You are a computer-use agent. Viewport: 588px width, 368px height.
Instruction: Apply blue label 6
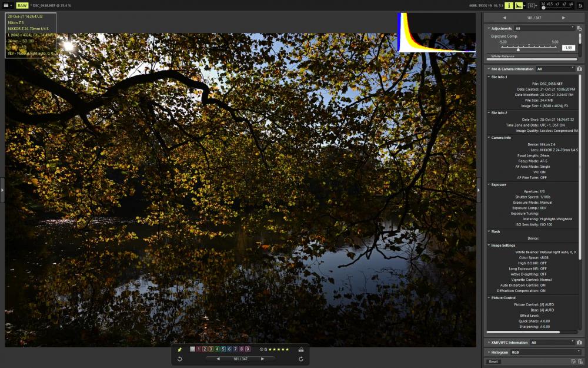tap(229, 349)
